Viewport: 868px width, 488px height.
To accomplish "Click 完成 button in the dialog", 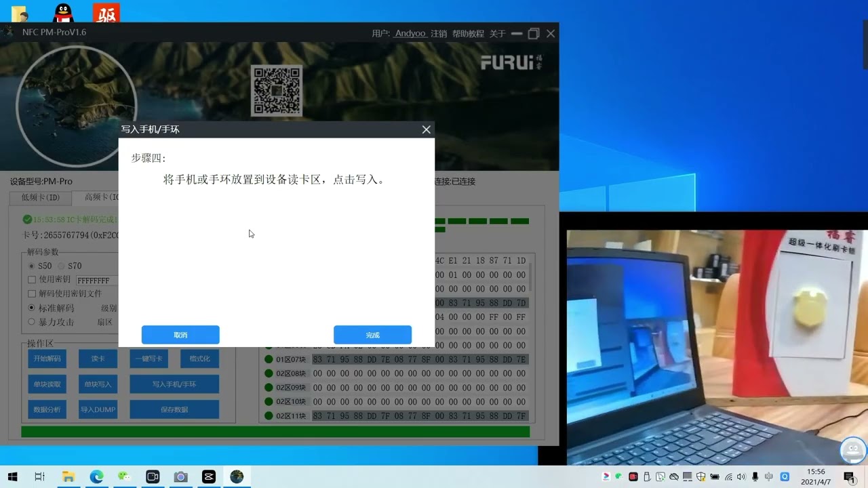I will tap(372, 335).
